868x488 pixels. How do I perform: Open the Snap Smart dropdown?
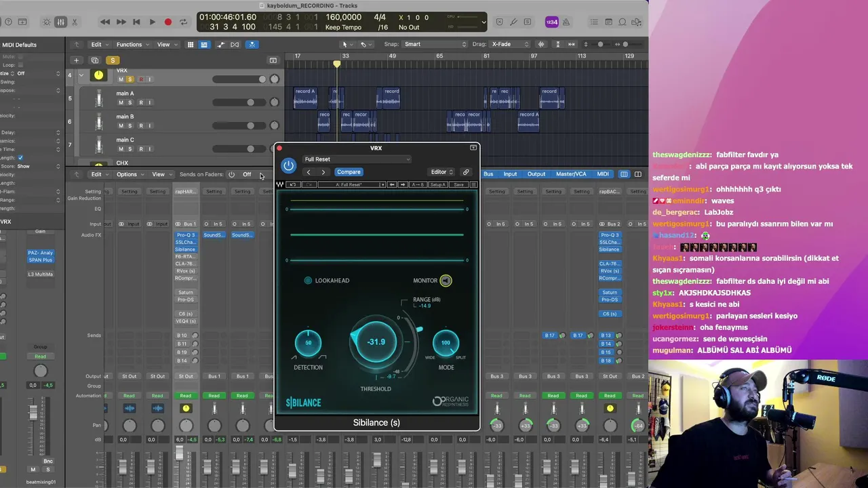[x=435, y=44]
